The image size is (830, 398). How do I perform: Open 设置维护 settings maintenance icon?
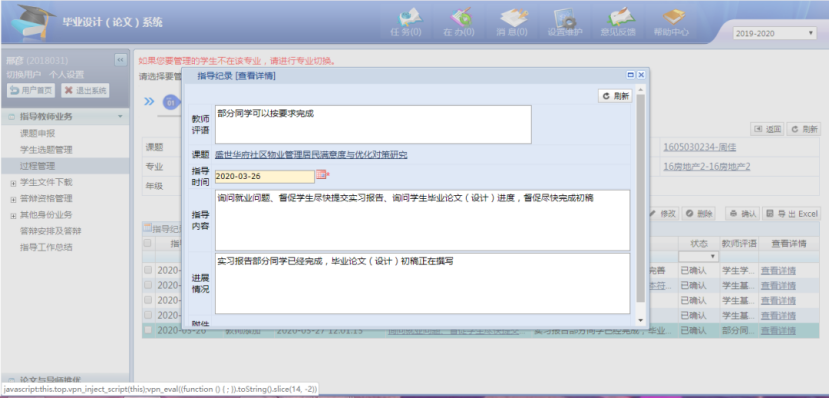pyautogui.click(x=565, y=23)
